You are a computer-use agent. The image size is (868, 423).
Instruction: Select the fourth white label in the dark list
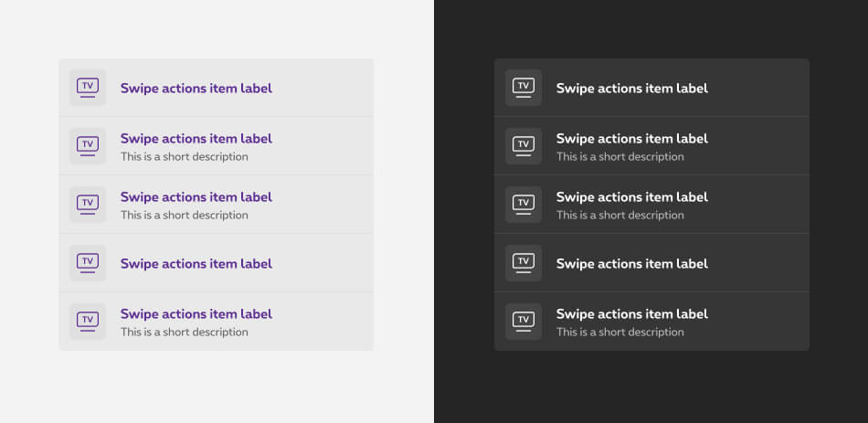[632, 264]
